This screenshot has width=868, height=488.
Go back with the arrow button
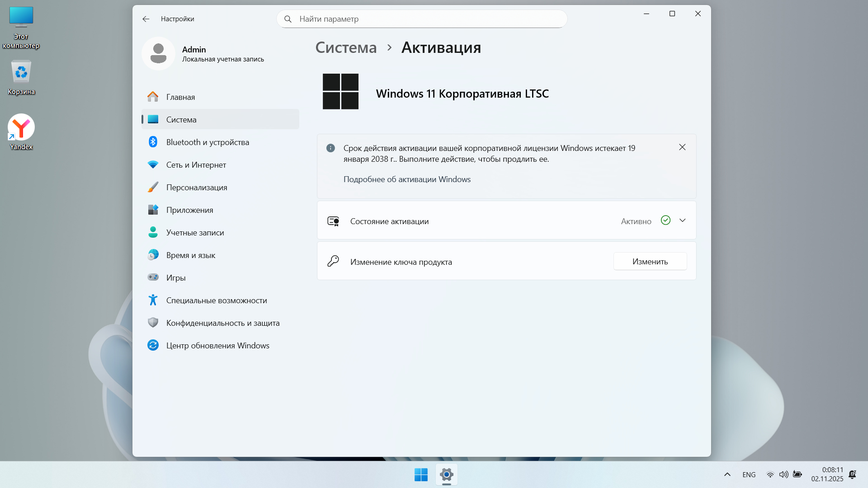point(146,19)
